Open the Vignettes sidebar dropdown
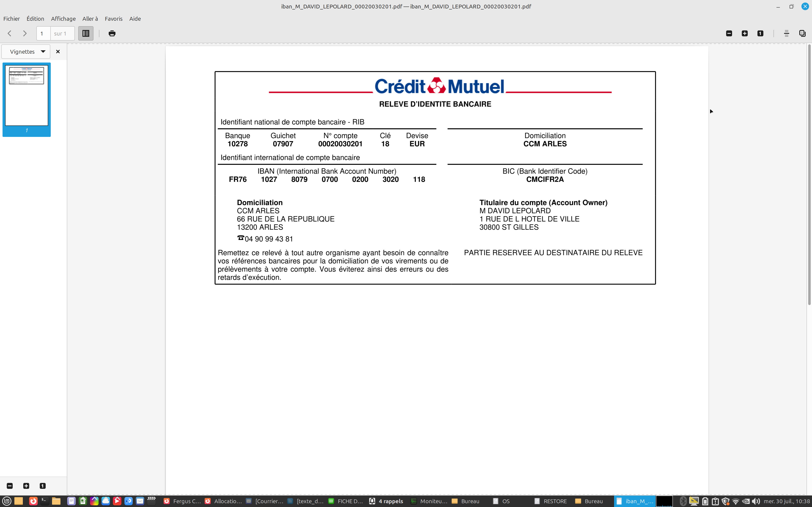Image resolution: width=812 pixels, height=507 pixels. [26, 52]
